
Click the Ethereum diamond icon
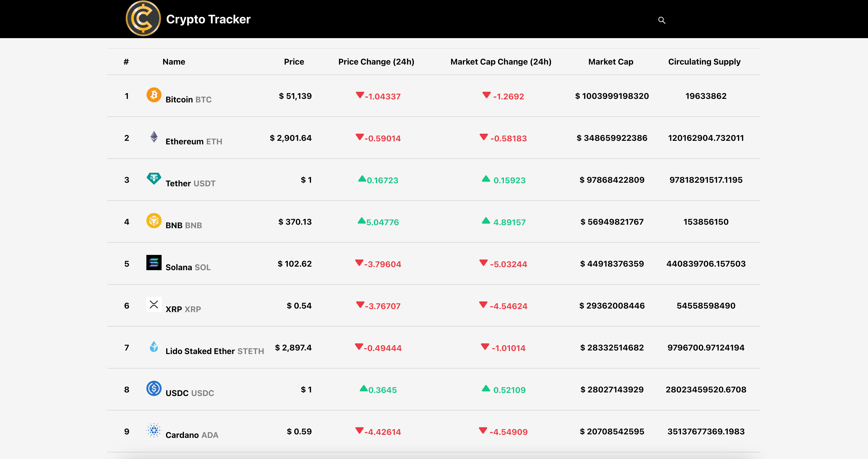pos(154,137)
